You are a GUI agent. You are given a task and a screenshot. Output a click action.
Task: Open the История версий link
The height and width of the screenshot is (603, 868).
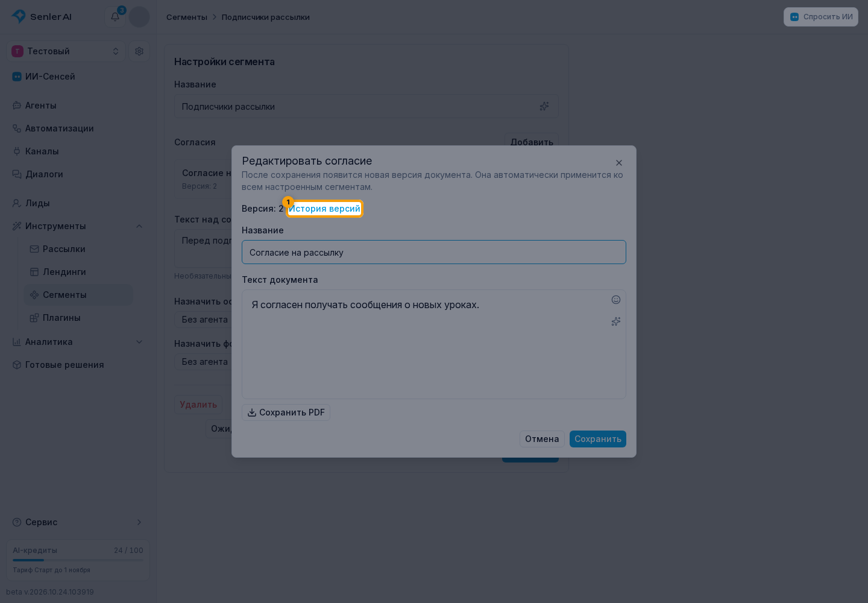(324, 209)
